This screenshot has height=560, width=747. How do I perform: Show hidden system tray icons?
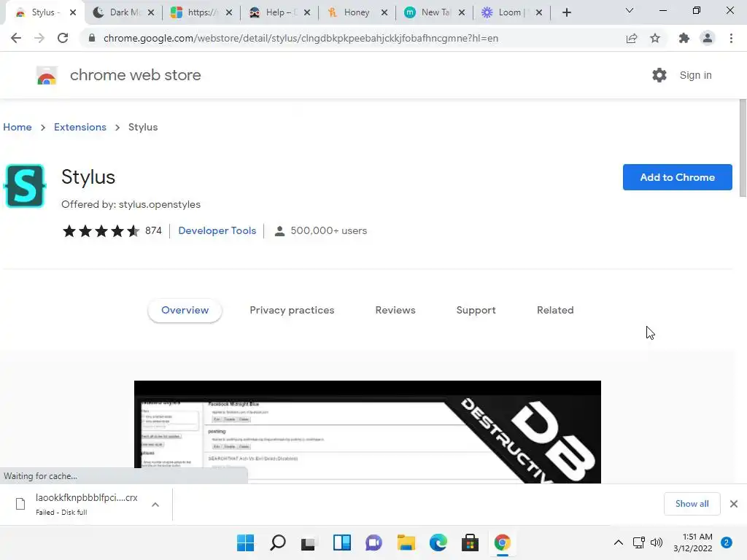pyautogui.click(x=619, y=542)
